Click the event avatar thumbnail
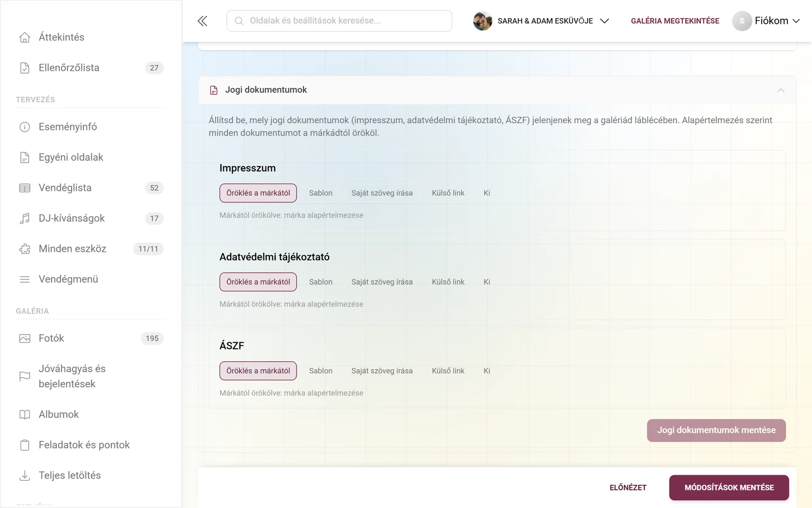812x508 pixels. pyautogui.click(x=483, y=21)
